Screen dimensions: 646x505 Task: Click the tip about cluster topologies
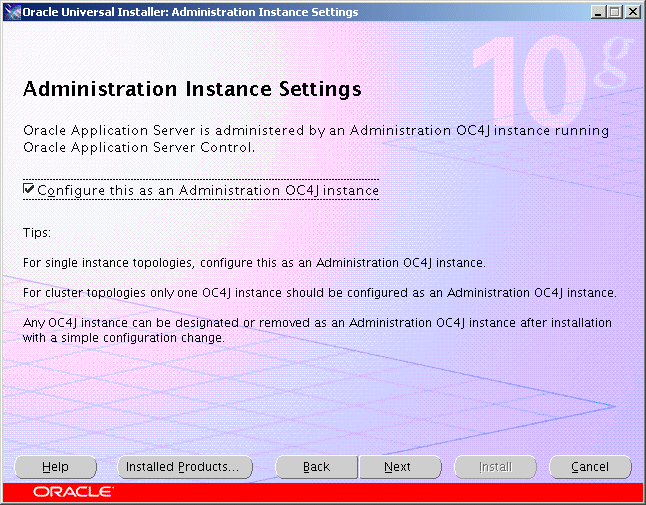click(x=320, y=293)
